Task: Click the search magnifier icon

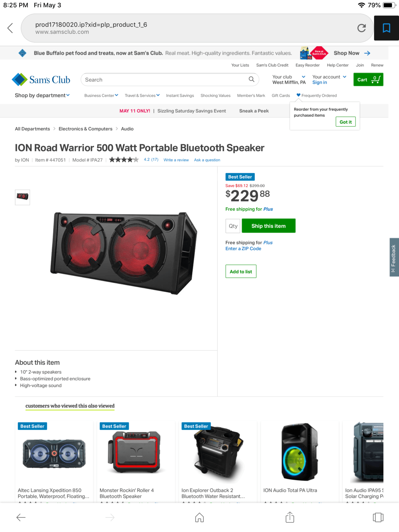Action: pos(251,79)
